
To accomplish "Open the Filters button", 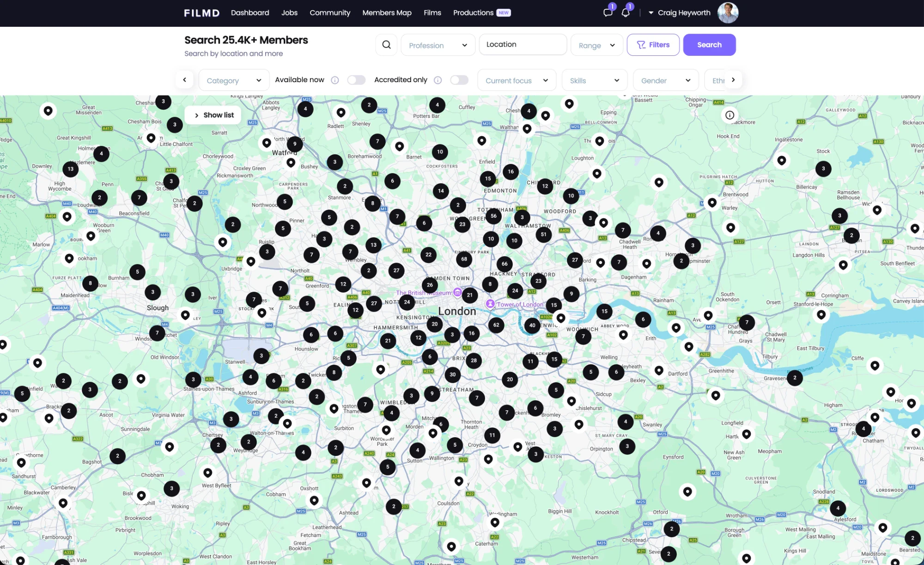I will pyautogui.click(x=653, y=45).
